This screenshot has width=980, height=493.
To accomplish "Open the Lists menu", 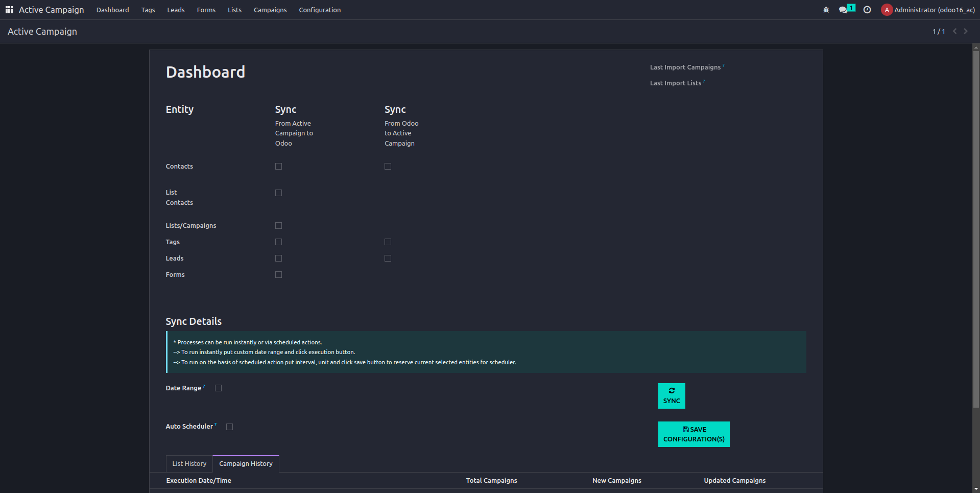I will [234, 10].
